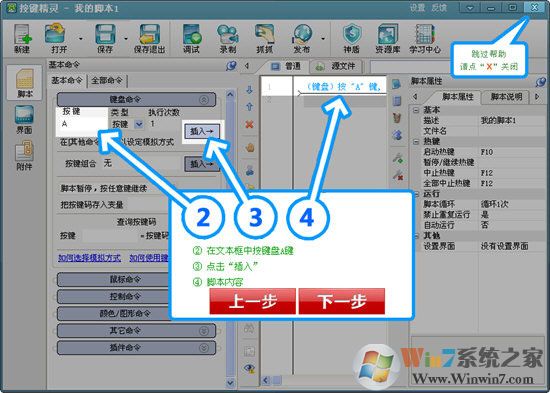Click the 如何选择模拟方式 link
This screenshot has height=393, width=550.
click(89, 258)
